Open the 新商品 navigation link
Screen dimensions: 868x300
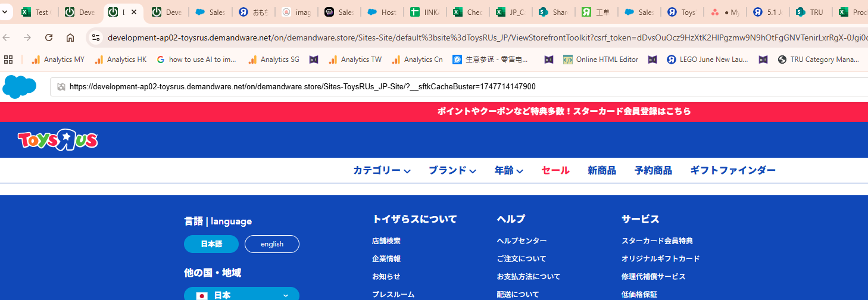coord(602,170)
